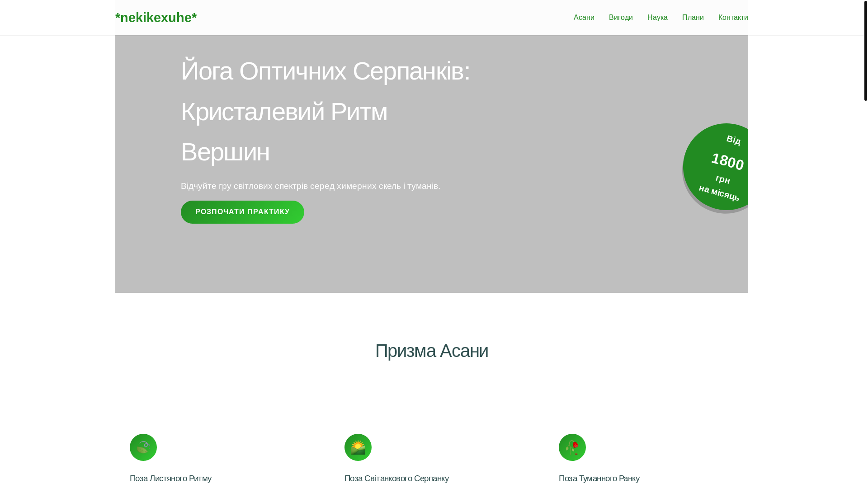Select the Поза Листяного Ритму heading

click(x=170, y=479)
